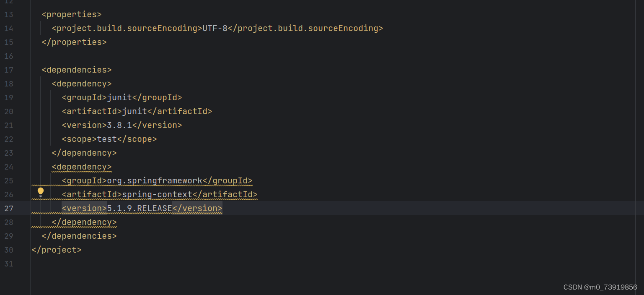Click the yellow lightbulb quick-fix icon

[x=40, y=192]
